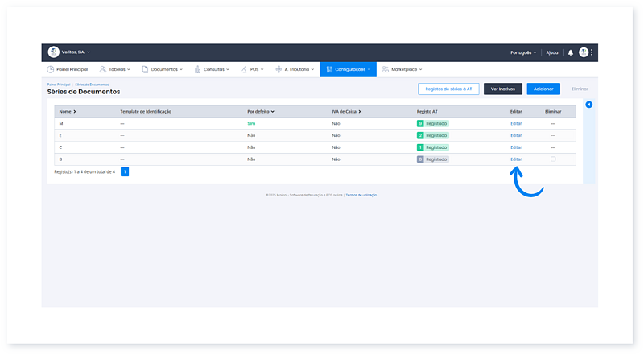Click the Veritas company logo icon
Image resolution: width=644 pixels, height=355 pixels.
pyautogui.click(x=54, y=52)
